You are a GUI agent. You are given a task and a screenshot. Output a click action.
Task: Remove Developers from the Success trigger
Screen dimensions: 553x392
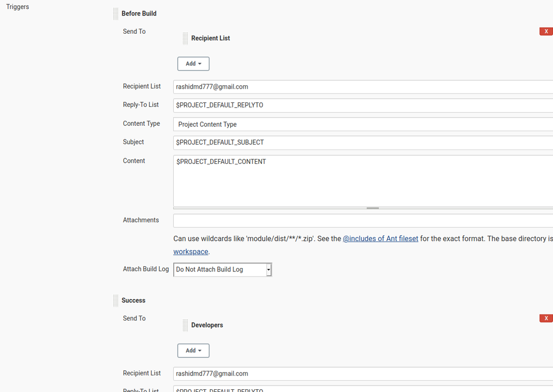tap(546, 318)
